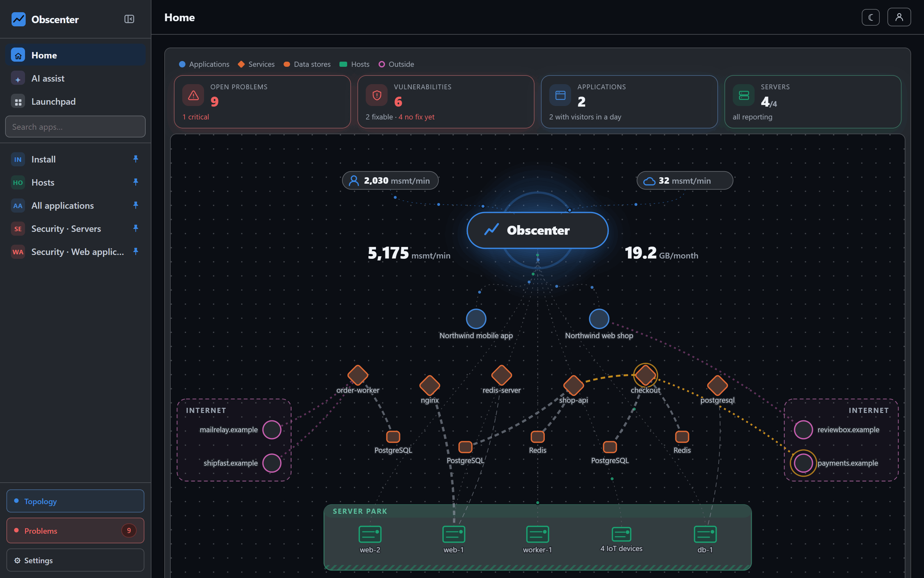The image size is (924, 578).
Task: Unpin the All applications pin icon
Action: (135, 205)
